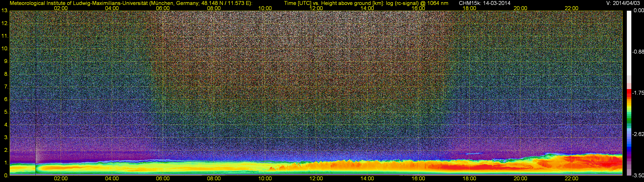The image size is (644, 182).
Task: Click the white top section of colorbar
Action: click(x=629, y=42)
